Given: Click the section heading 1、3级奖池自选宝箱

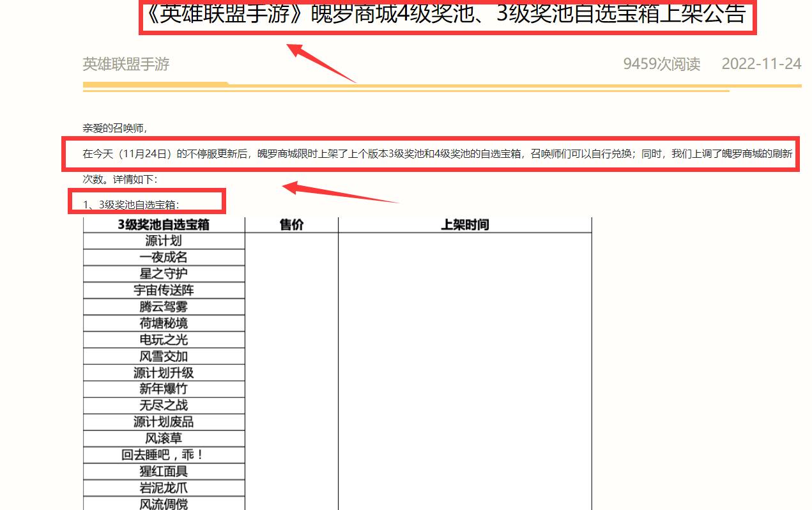Looking at the screenshot, I should (x=131, y=205).
